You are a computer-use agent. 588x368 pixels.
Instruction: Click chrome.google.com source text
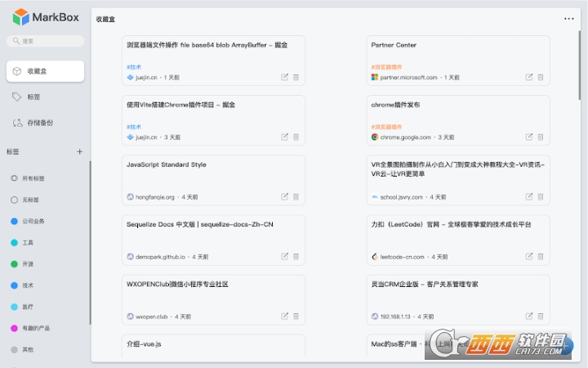pyautogui.click(x=405, y=137)
